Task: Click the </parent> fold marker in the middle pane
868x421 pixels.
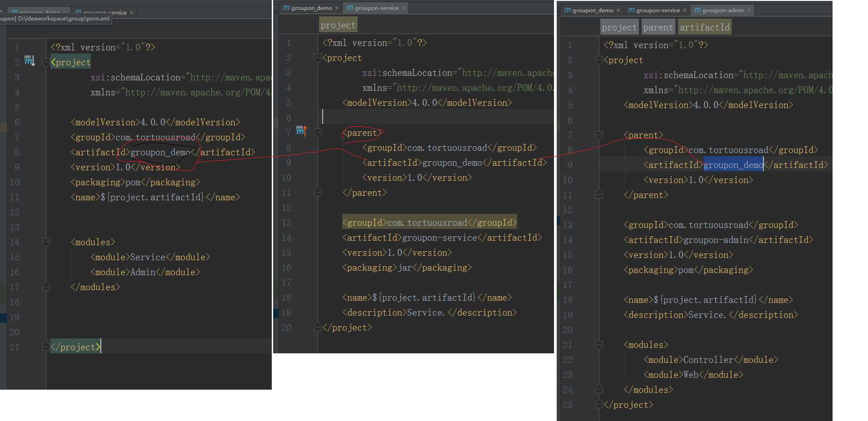Action: click(x=318, y=192)
